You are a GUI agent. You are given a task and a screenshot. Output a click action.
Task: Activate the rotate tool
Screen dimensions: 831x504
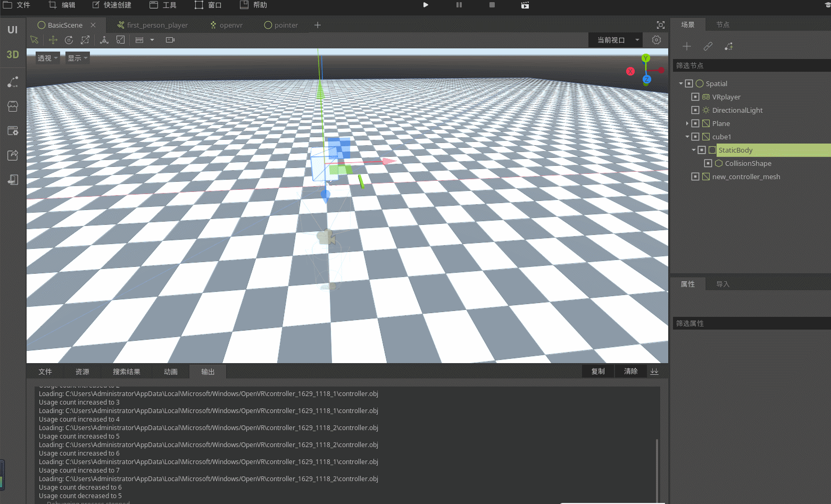point(69,40)
